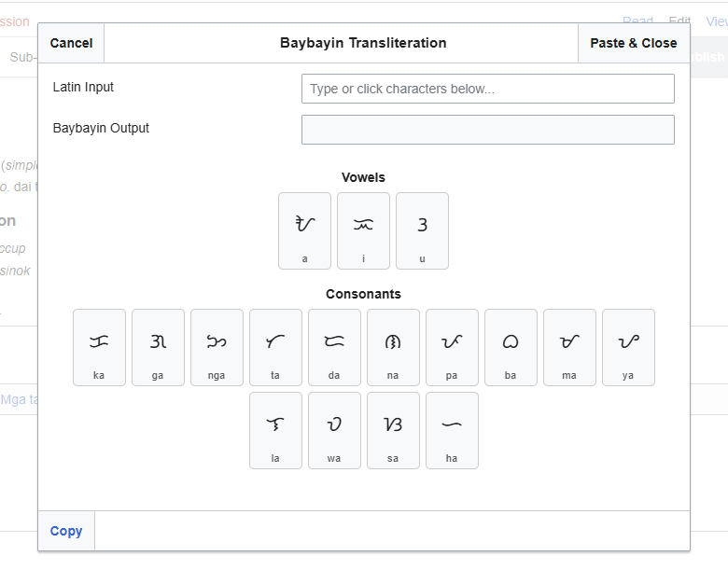The image size is (728, 570).
Task: Click the 'sa' consonant character
Action: coord(393,430)
